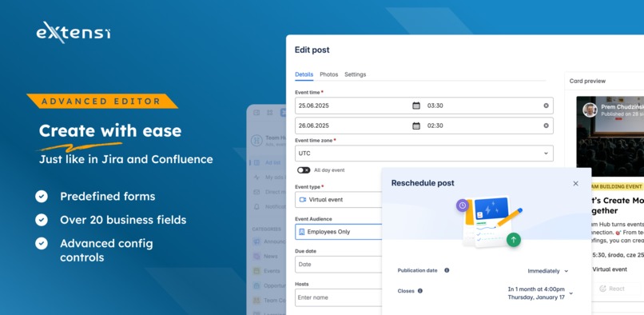
Task: Click Direct messages envelope icon in sidebar
Action: click(256, 192)
